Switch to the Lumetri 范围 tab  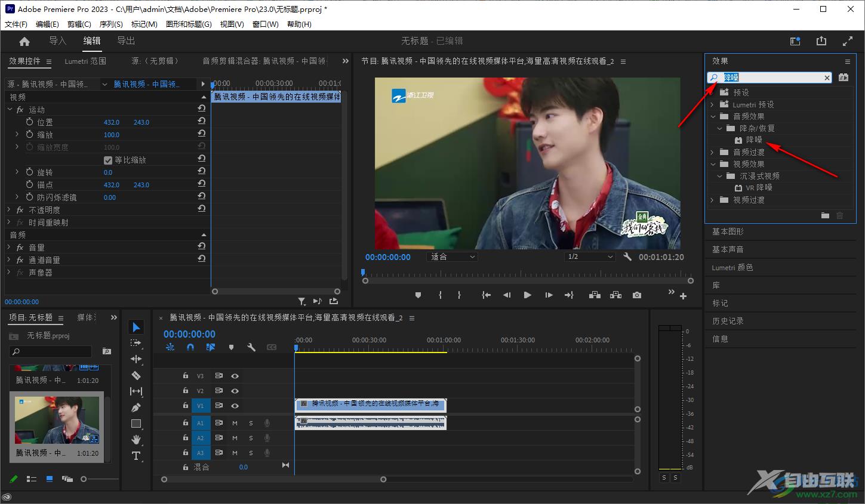(x=85, y=61)
